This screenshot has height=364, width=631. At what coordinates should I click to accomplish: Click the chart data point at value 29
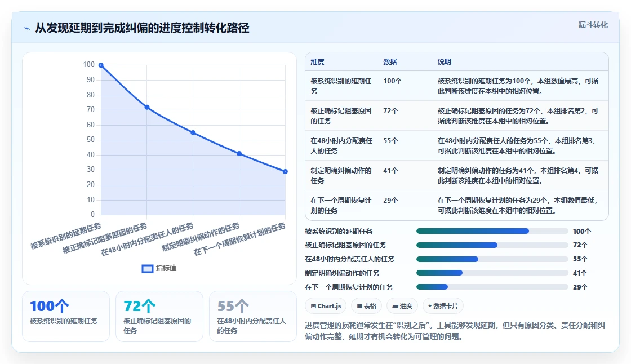285,171
